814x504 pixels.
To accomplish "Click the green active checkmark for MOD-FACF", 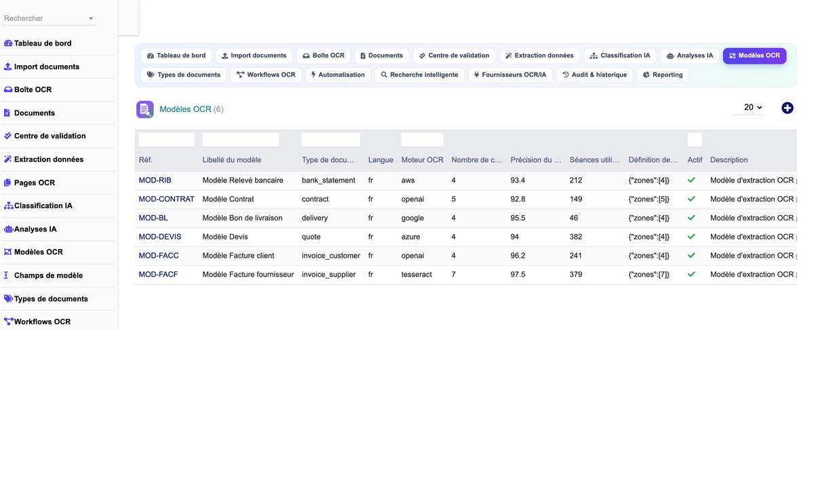I will [691, 275].
